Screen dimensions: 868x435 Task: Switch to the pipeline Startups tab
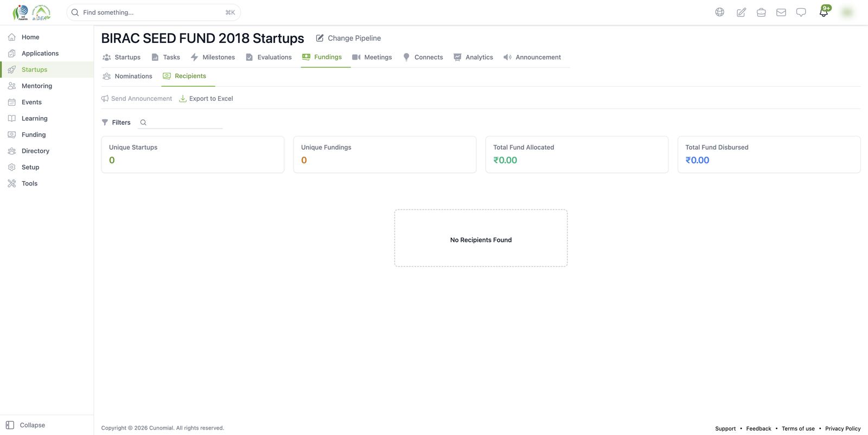(122, 57)
